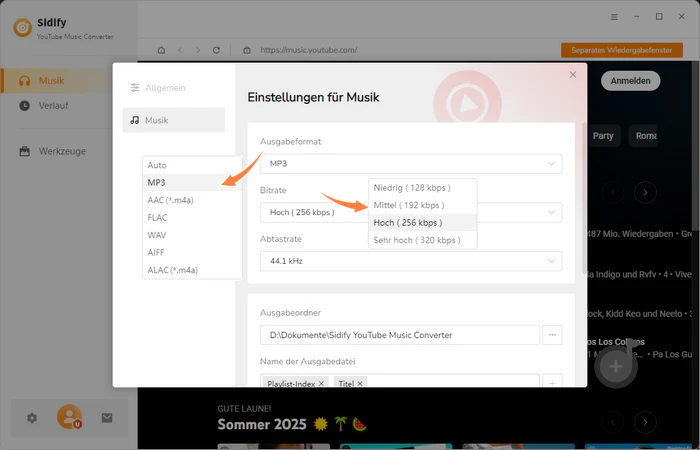Image resolution: width=700 pixels, height=450 pixels.
Task: Close the settings dialog
Action: point(573,75)
